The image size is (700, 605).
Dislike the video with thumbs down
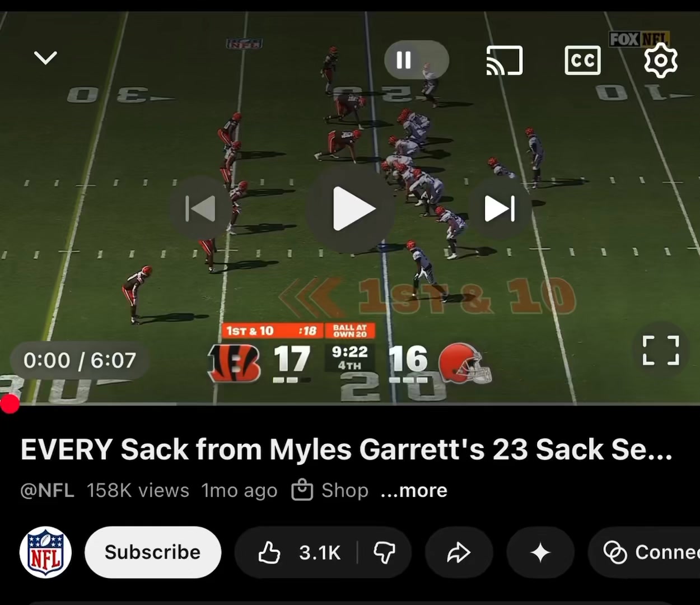384,553
